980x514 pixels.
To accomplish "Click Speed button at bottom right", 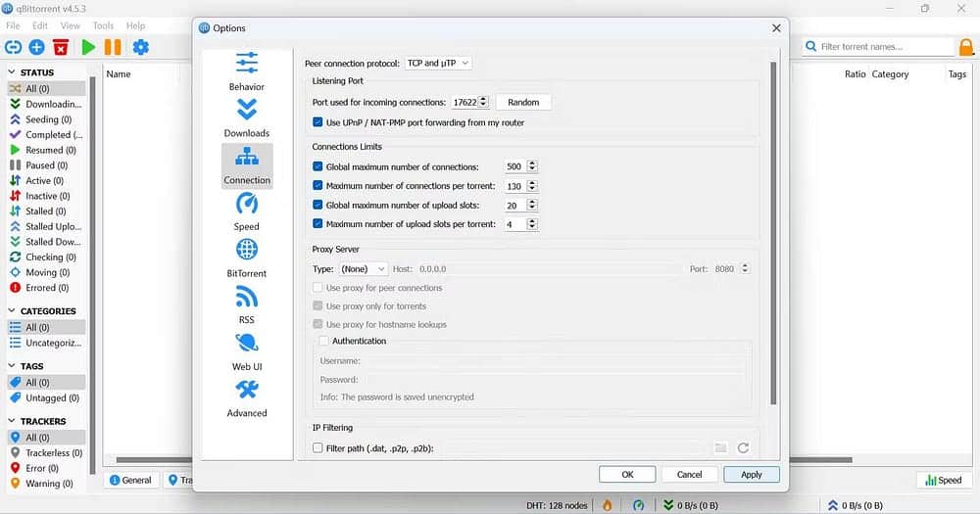I will [x=944, y=481].
